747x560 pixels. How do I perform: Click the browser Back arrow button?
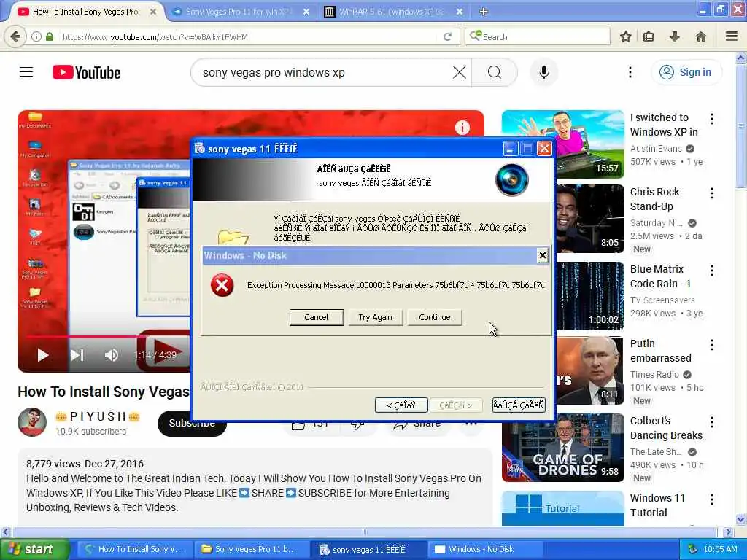pyautogui.click(x=15, y=36)
